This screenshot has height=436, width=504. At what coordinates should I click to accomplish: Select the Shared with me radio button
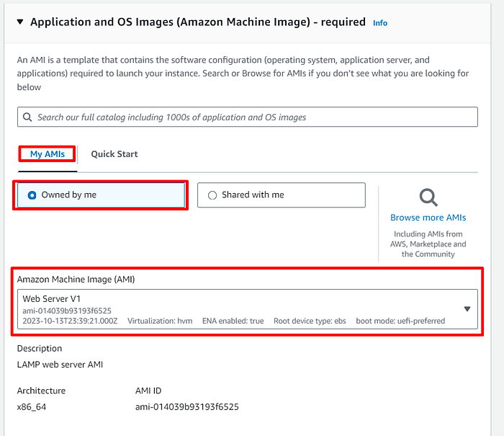(x=212, y=195)
